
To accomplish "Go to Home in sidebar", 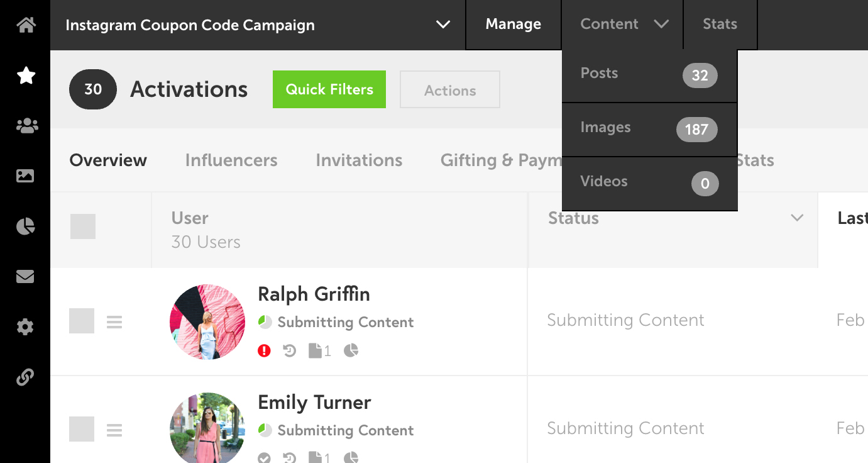I will pyautogui.click(x=26, y=25).
